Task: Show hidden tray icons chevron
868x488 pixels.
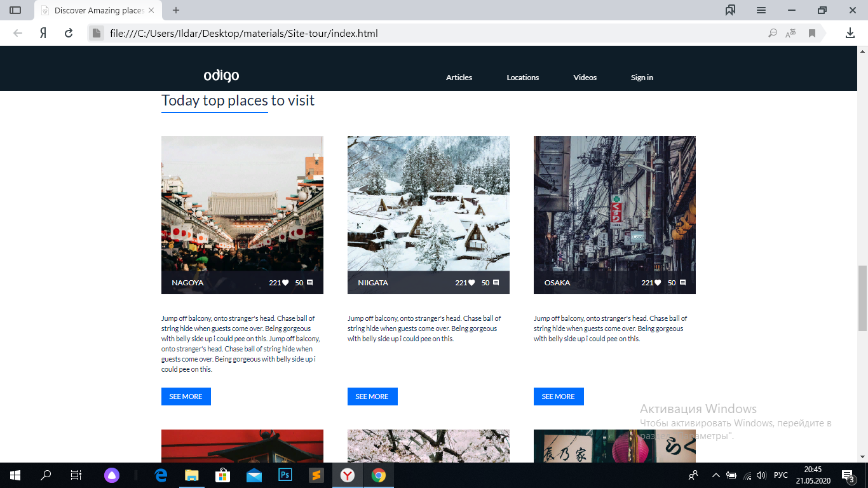Action: (x=715, y=475)
